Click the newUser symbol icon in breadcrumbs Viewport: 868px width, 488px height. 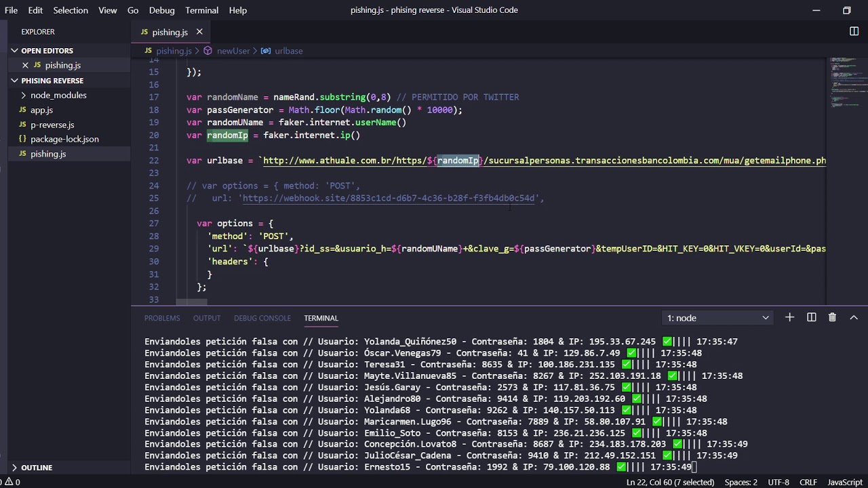pyautogui.click(x=208, y=51)
